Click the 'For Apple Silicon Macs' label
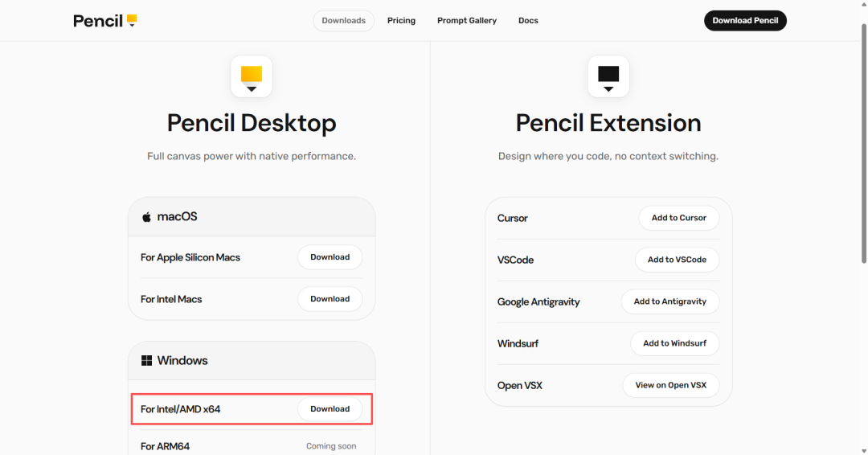The height and width of the screenshot is (455, 868). 190,257
